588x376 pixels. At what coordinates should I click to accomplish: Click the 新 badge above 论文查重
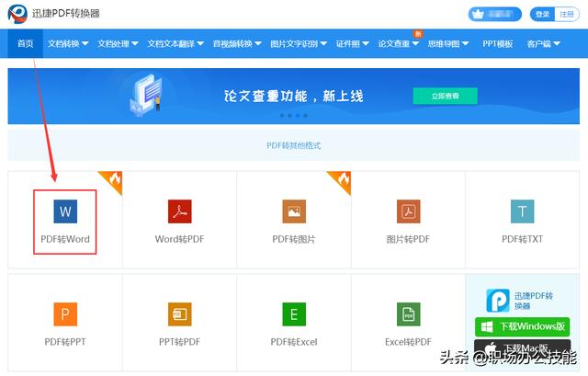coord(418,34)
